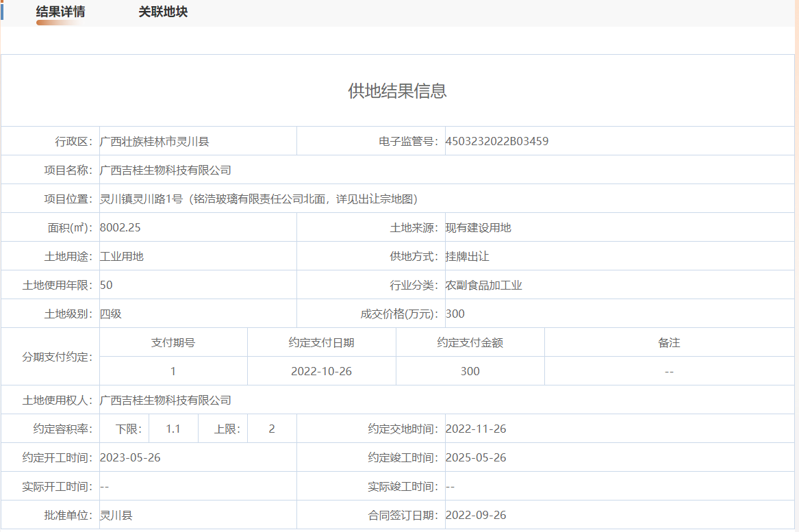The width and height of the screenshot is (799, 532).
Task: Click industry category 农副食品加工业
Action: point(483,286)
